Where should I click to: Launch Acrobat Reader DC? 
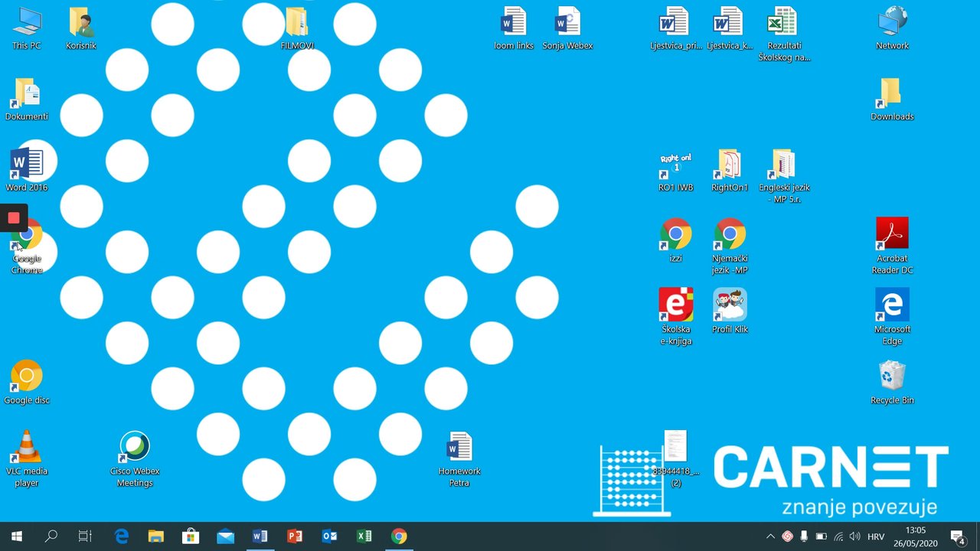click(x=892, y=247)
